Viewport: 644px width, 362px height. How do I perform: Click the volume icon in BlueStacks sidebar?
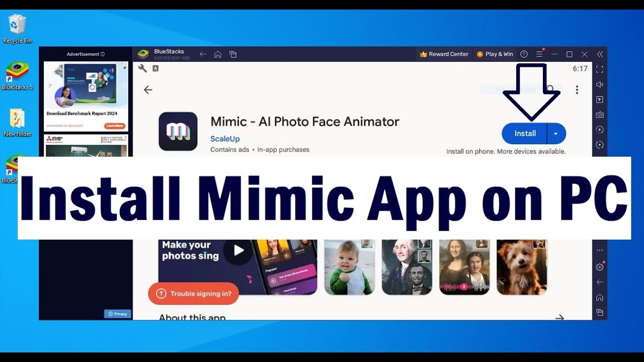599,84
